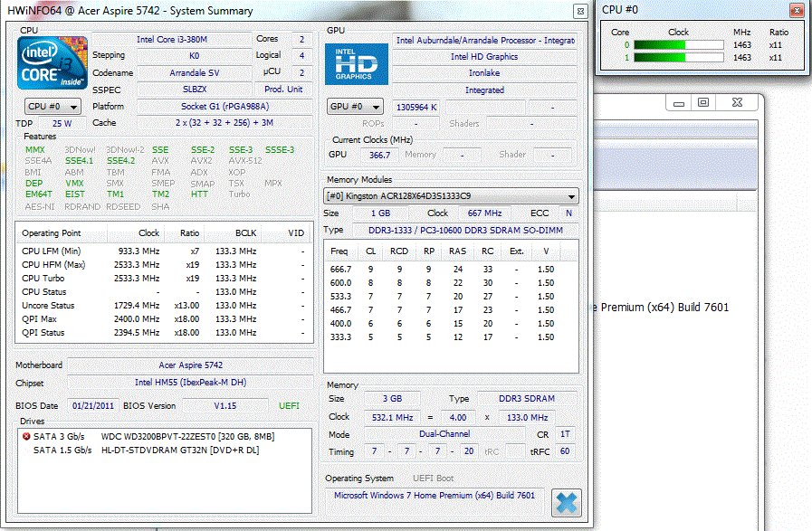The image size is (812, 531).
Task: Click the Core 1 clock bar
Action: pos(678,58)
